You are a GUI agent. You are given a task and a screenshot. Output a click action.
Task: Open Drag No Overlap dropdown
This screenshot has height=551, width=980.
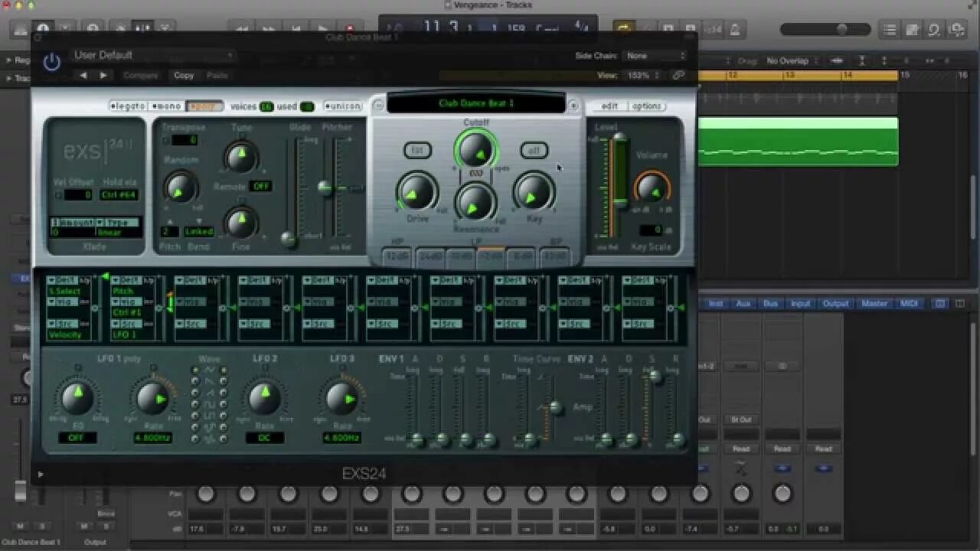(793, 60)
